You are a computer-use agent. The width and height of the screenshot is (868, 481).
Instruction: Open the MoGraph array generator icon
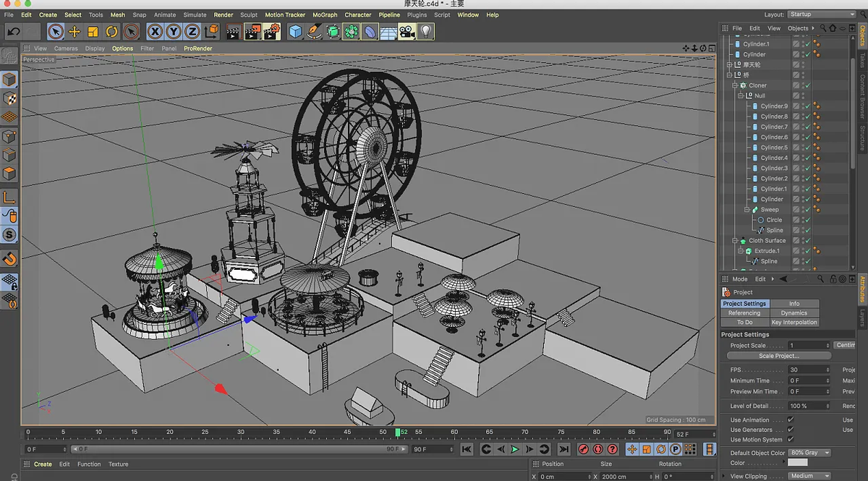point(352,31)
